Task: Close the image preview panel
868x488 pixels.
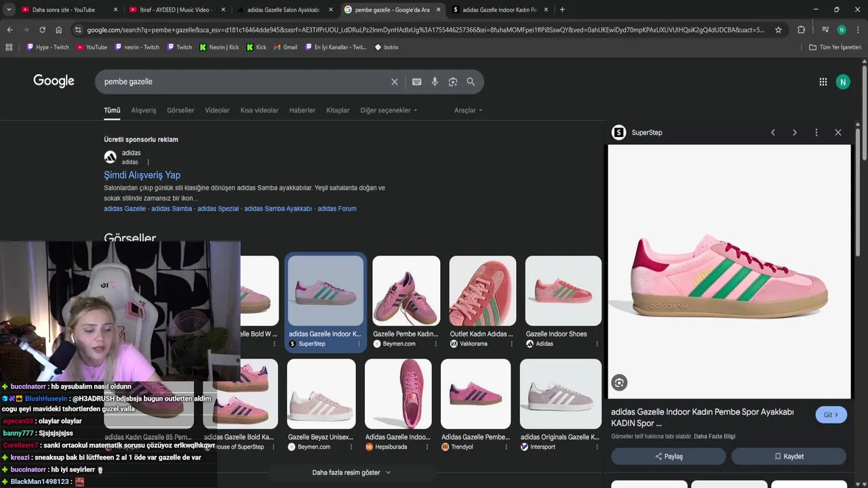Action: pyautogui.click(x=838, y=133)
